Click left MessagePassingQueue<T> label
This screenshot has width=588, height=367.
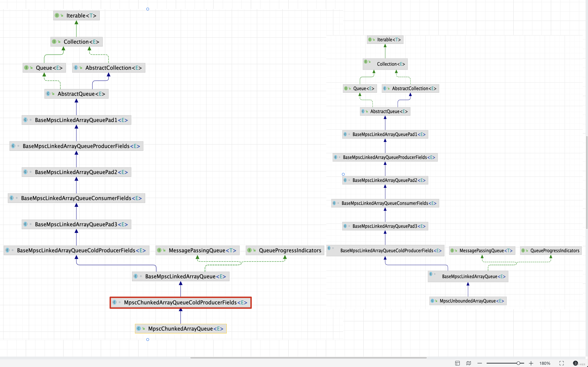(x=202, y=250)
